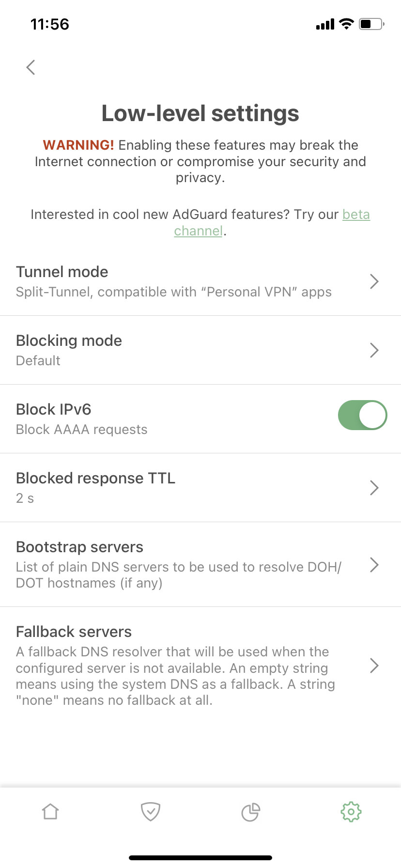Open the Protection shield tab

151,811
